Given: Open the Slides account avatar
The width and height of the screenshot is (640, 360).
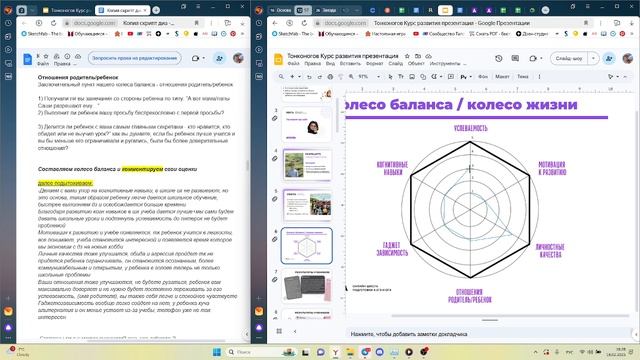Looking at the screenshot, I should tap(627, 58).
